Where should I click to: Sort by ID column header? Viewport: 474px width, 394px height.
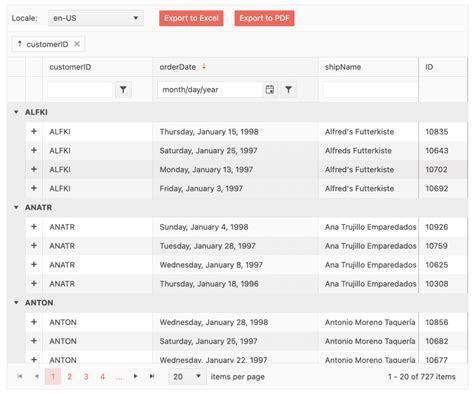(429, 67)
